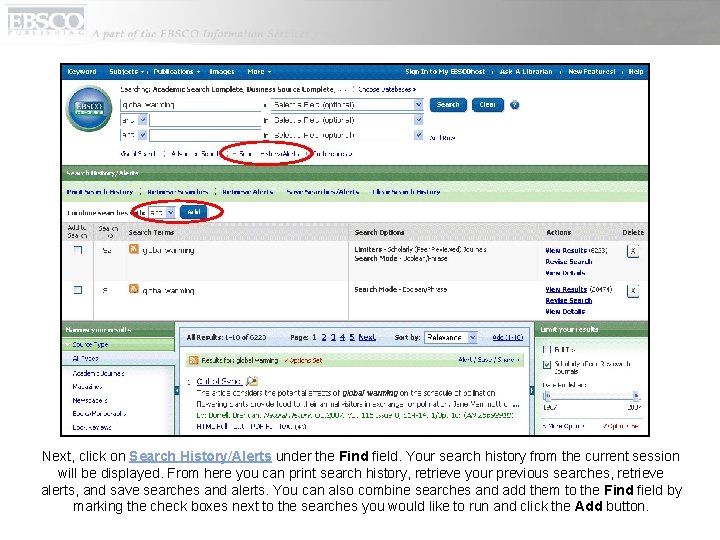Uncheck Scholarly (Peer Reviewed) Journals limiter
The image size is (720, 540).
coord(546,365)
